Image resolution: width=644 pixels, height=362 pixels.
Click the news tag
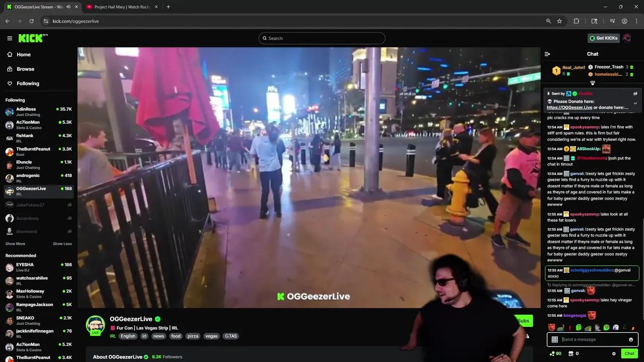coord(158,336)
